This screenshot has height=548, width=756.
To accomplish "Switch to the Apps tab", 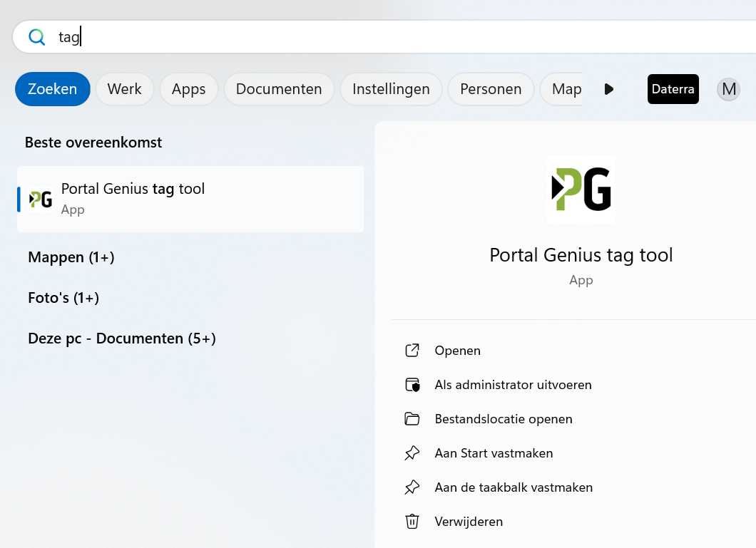I will 188,89.
